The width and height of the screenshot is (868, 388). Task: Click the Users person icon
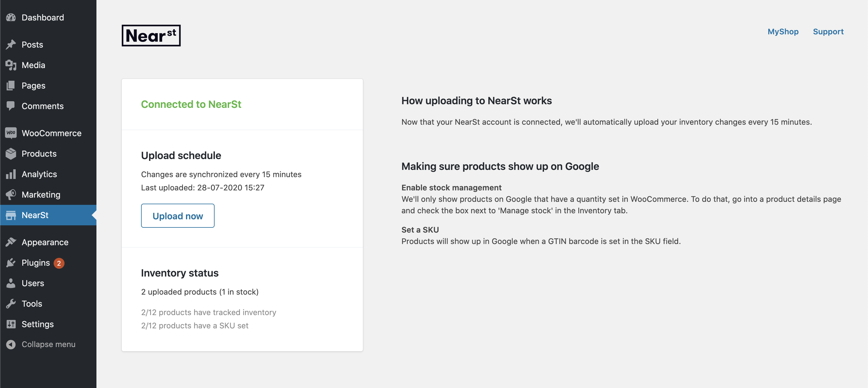(11, 283)
